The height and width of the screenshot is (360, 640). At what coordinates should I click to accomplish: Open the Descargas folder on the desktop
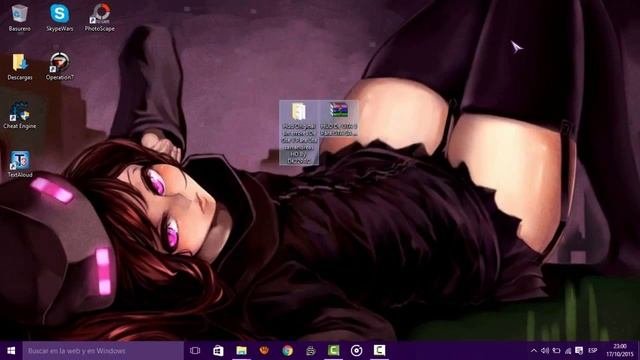(20, 67)
